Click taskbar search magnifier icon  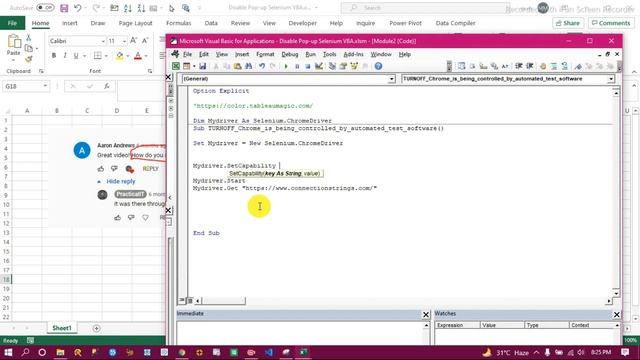click(25, 352)
